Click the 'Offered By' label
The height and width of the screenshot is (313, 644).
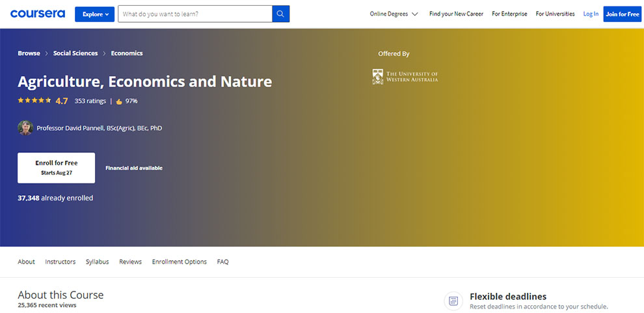pyautogui.click(x=394, y=54)
